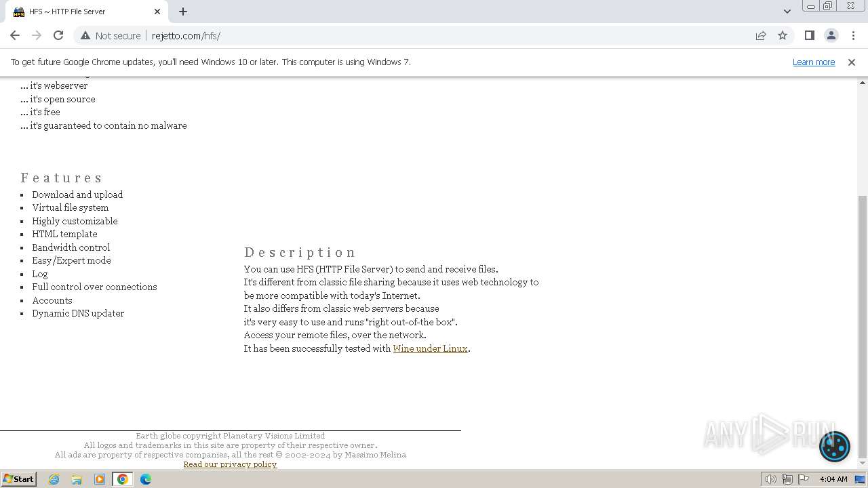Open Read our privacy policy link
868x488 pixels.
230,464
